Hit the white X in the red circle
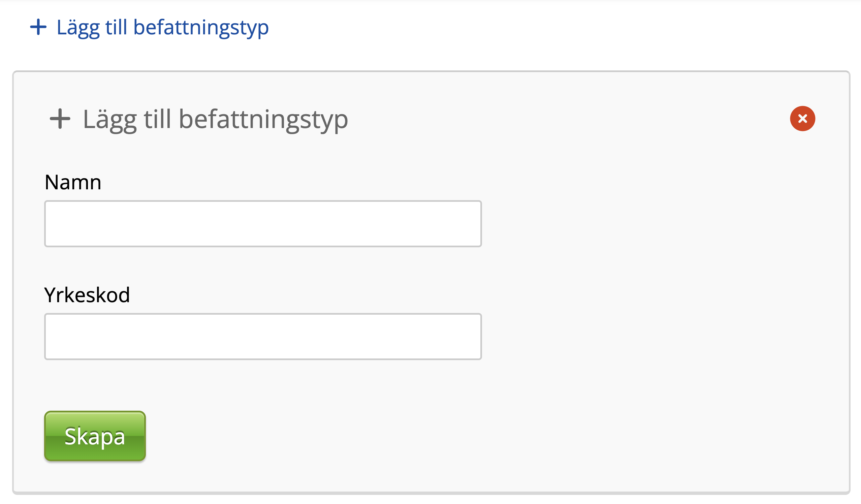The height and width of the screenshot is (504, 861). [x=803, y=119]
